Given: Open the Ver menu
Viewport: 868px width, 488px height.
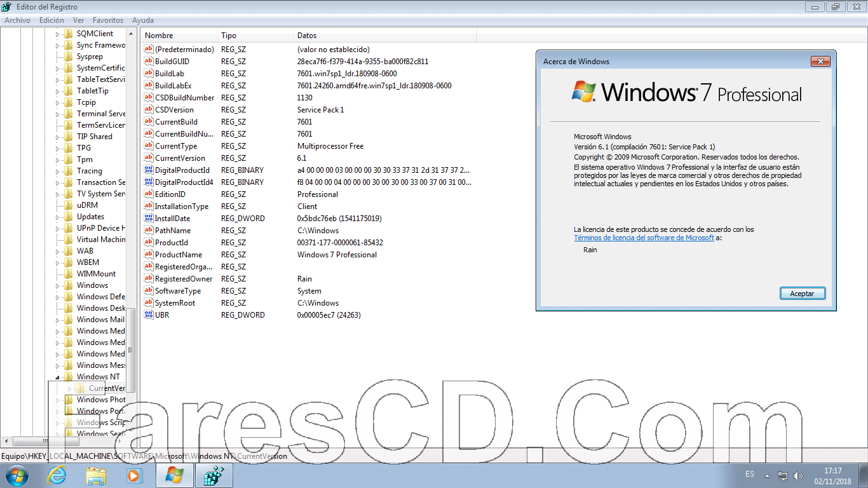Looking at the screenshot, I should coord(79,20).
